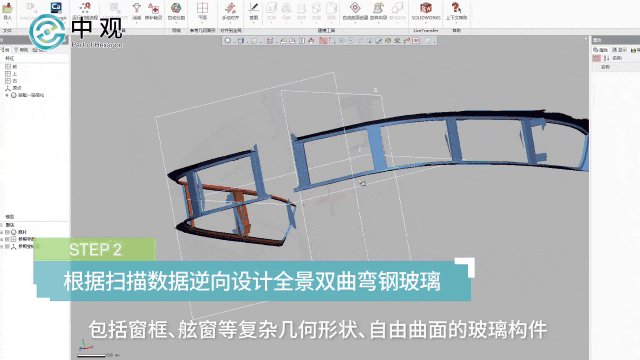Expand the mesh node in feature tree
This screenshot has height=360, width=640.
tap(7, 95)
